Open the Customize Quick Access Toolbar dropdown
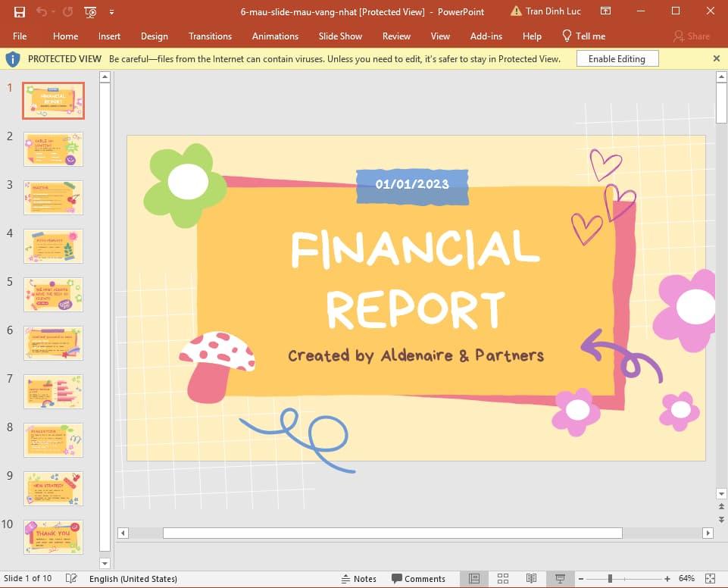Image resolution: width=728 pixels, height=588 pixels. (x=111, y=11)
